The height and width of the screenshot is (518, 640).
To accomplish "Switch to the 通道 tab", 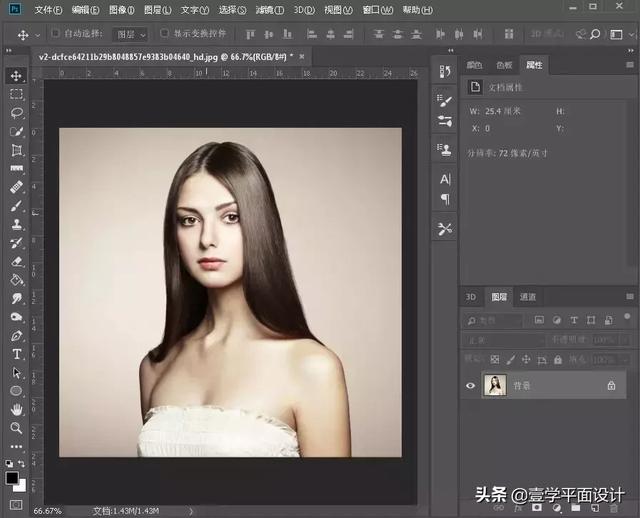I will [x=528, y=297].
